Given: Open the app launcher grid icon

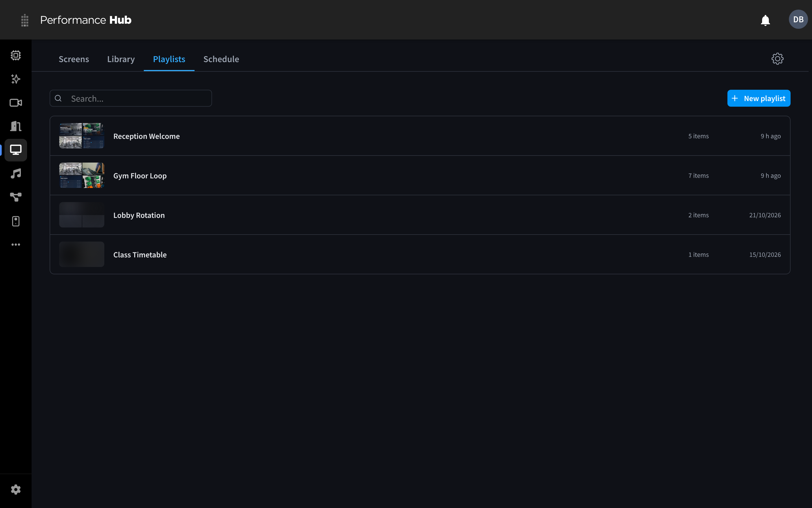Looking at the screenshot, I should (x=25, y=20).
